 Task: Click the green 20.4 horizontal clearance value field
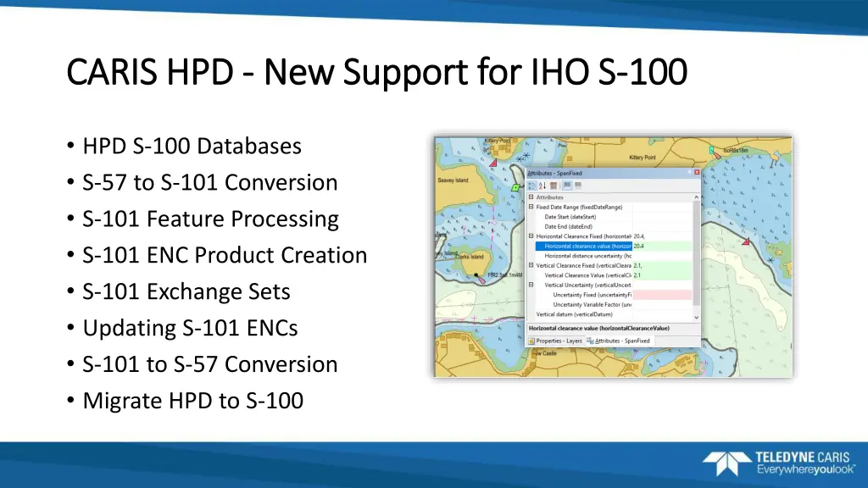click(662, 247)
